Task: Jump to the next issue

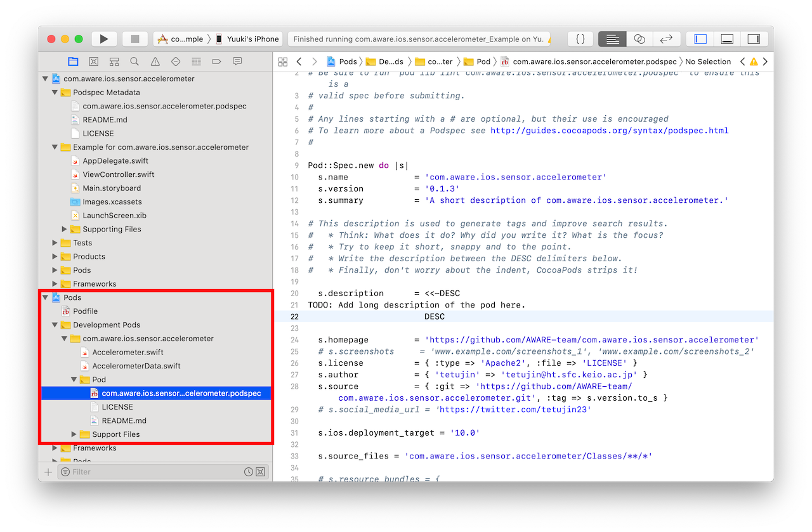Action: [765, 62]
